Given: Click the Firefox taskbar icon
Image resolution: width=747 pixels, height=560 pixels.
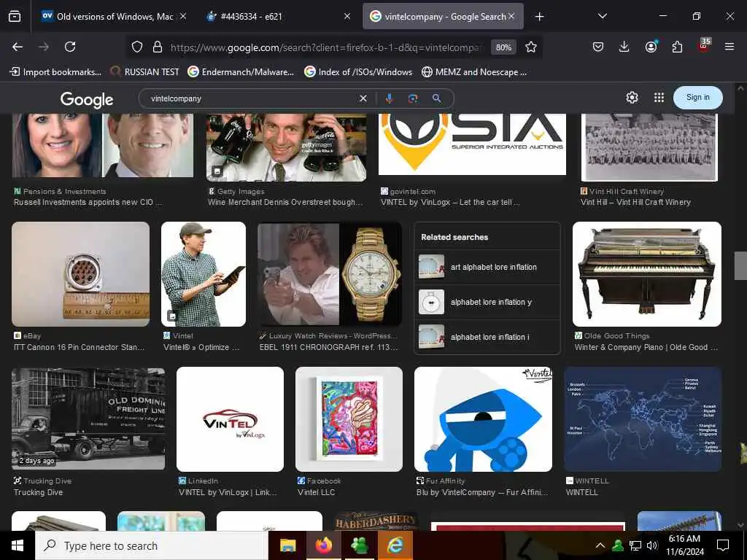Looking at the screenshot, I should click(x=324, y=545).
